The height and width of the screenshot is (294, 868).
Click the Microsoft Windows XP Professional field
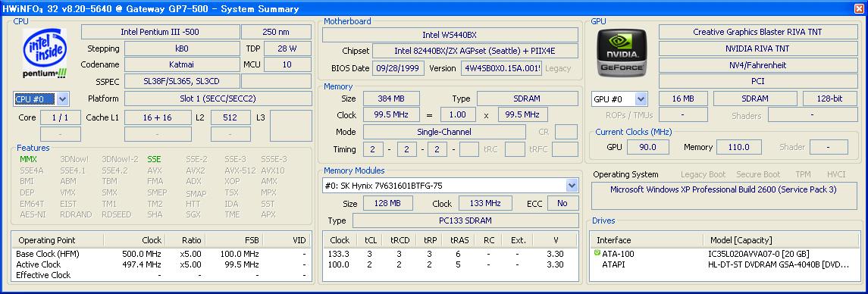723,195
